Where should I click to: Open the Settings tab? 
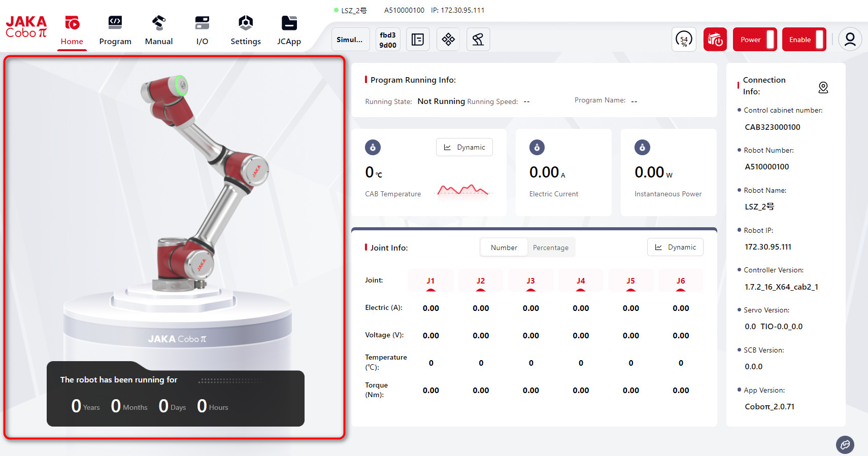pyautogui.click(x=246, y=30)
